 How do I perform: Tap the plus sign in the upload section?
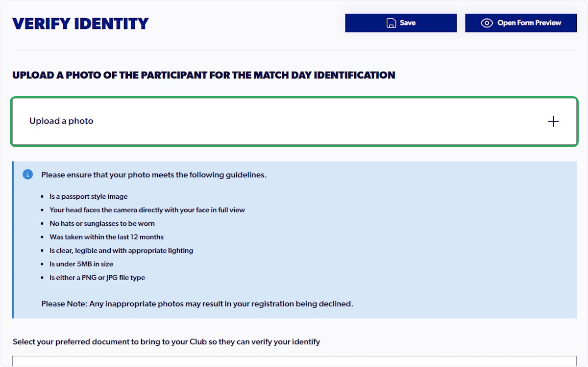coord(553,121)
